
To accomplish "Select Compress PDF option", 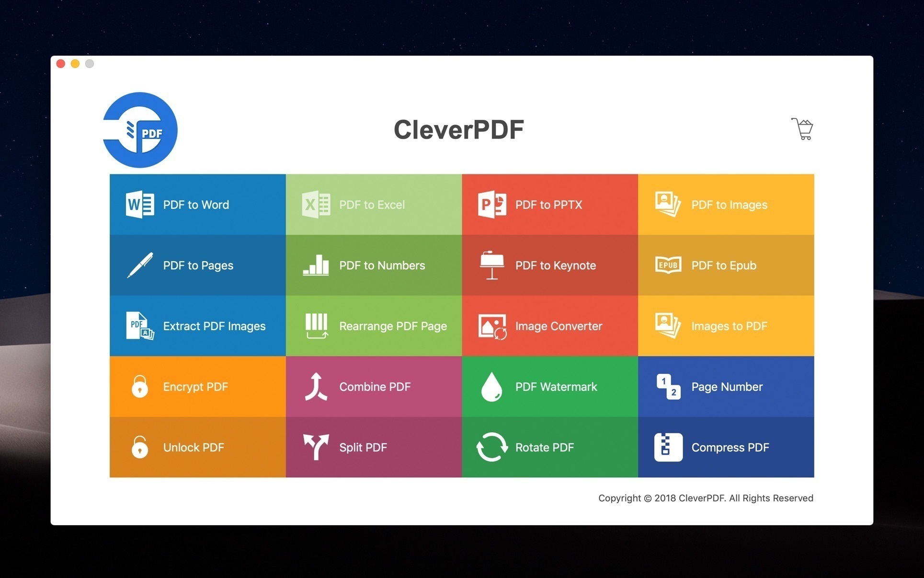I will point(727,446).
